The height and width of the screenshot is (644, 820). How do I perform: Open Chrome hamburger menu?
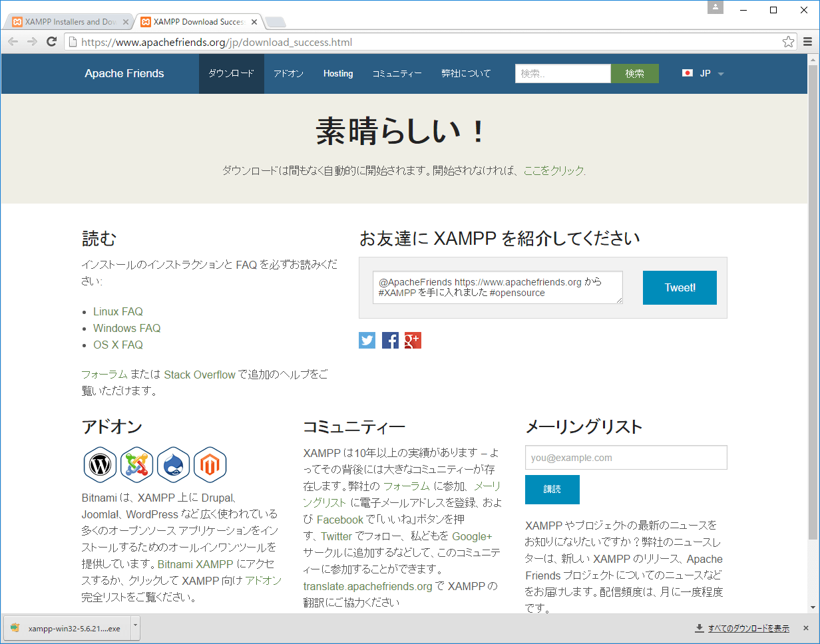[807, 42]
